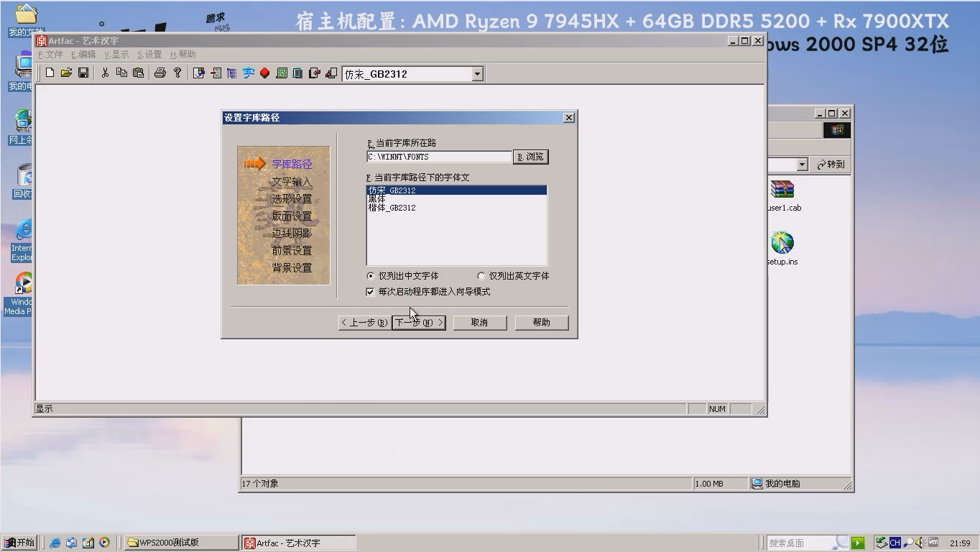Viewport: 980px width, 552px height.
Task: Open the F.文件 menu
Action: (50, 55)
